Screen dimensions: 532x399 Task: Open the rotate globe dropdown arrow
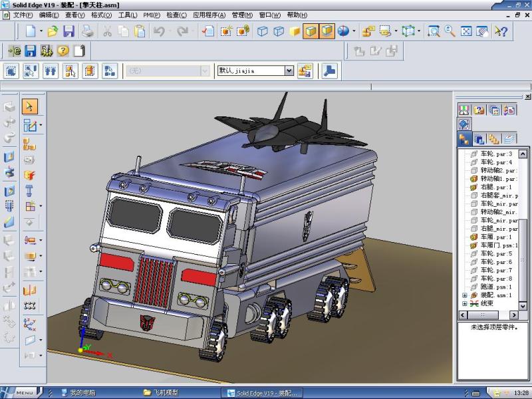[x=354, y=31]
